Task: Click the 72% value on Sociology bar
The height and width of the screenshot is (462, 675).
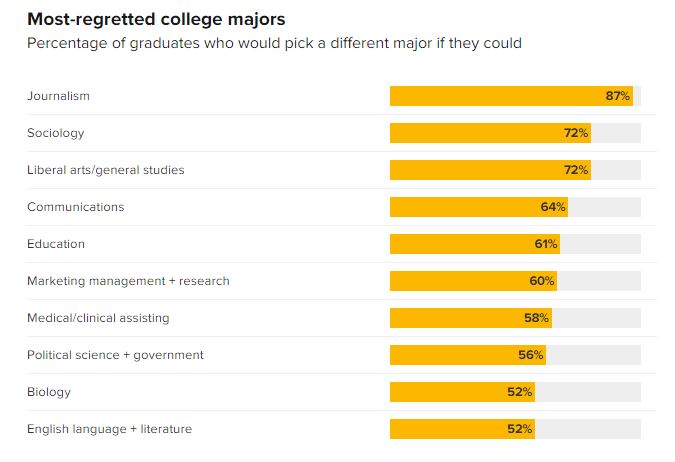Action: [x=576, y=133]
